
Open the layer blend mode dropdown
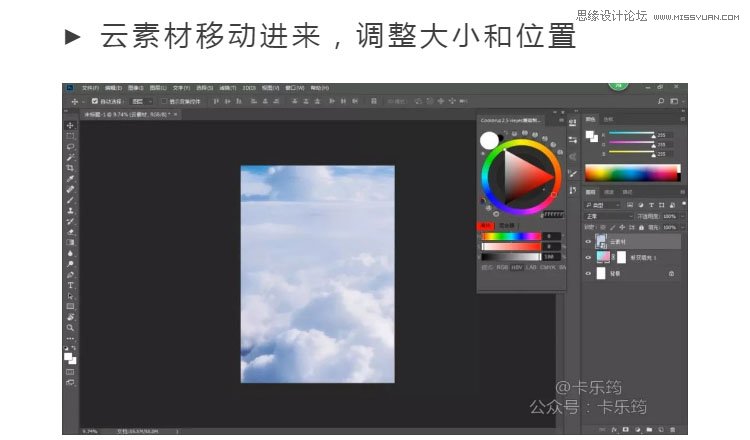click(x=608, y=215)
